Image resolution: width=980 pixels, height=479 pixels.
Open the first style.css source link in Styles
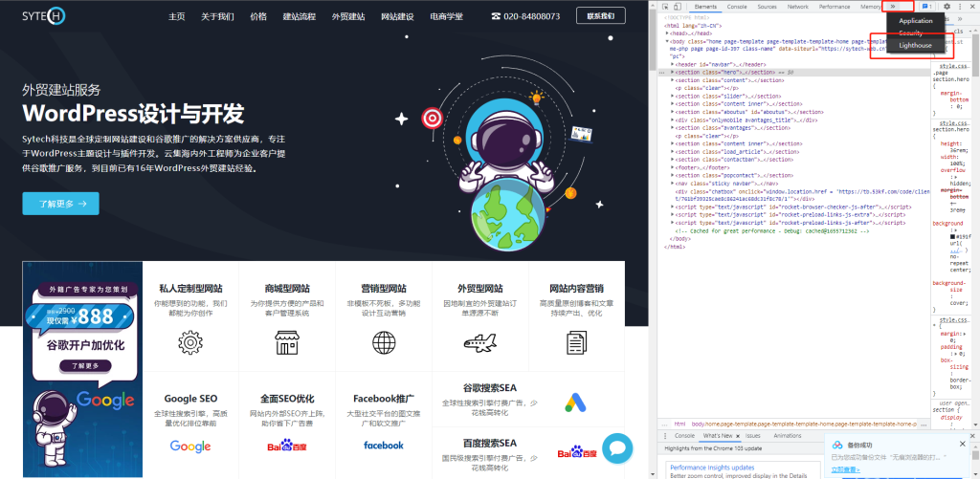click(x=955, y=66)
